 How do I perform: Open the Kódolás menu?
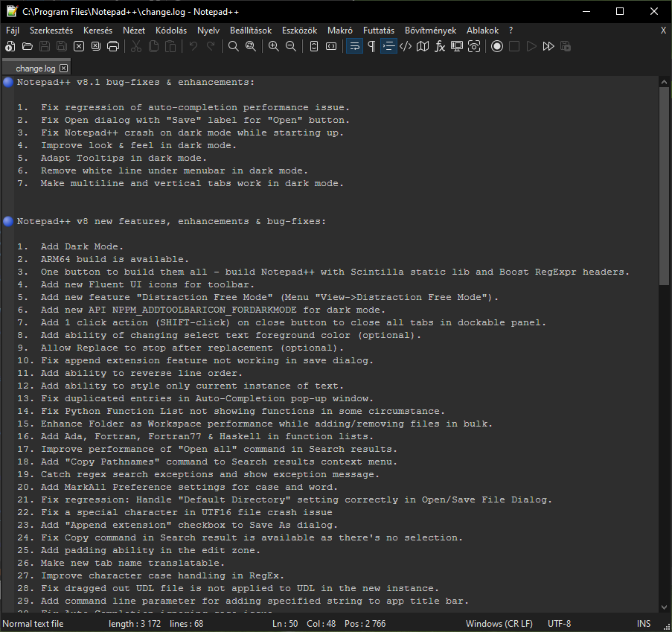point(171,31)
